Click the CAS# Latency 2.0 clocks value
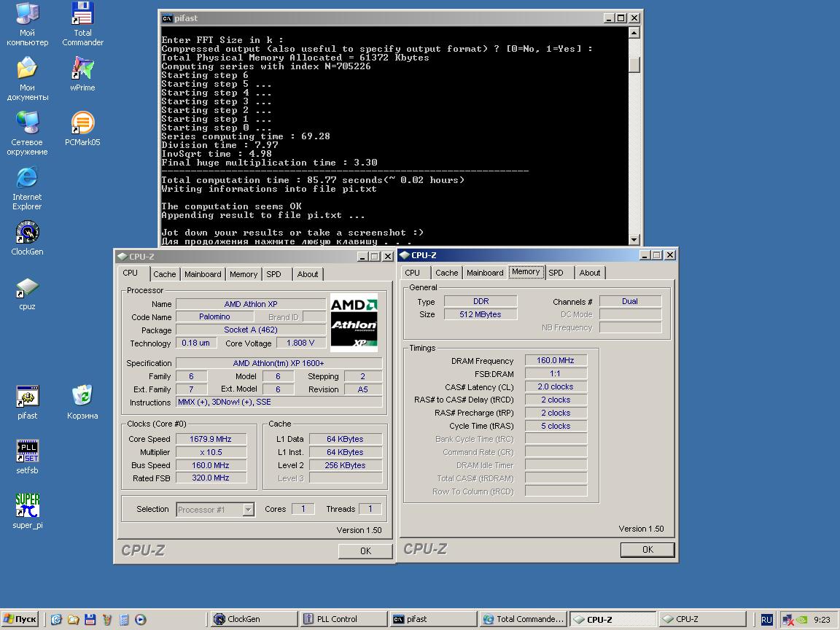The image size is (840, 630). [x=556, y=386]
